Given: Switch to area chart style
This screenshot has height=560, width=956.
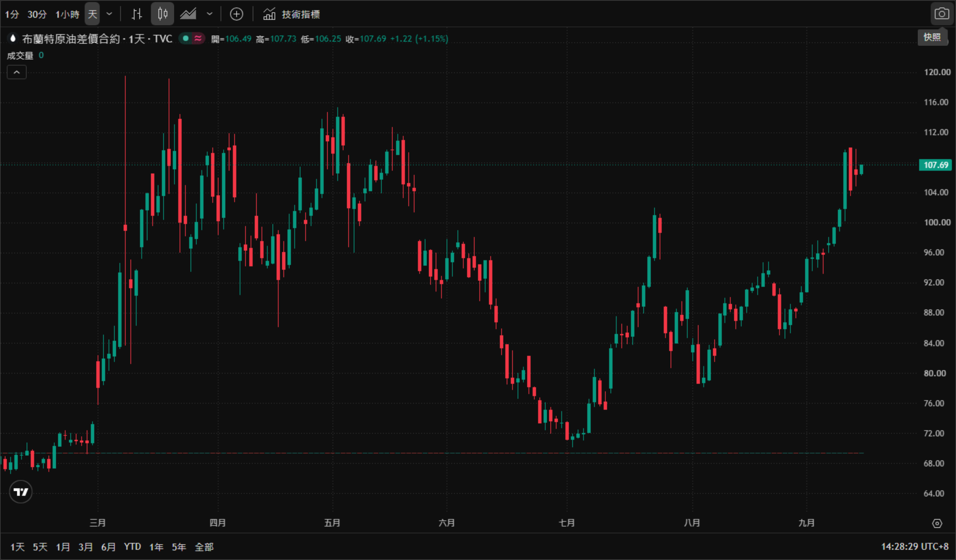Looking at the screenshot, I should 188,14.
